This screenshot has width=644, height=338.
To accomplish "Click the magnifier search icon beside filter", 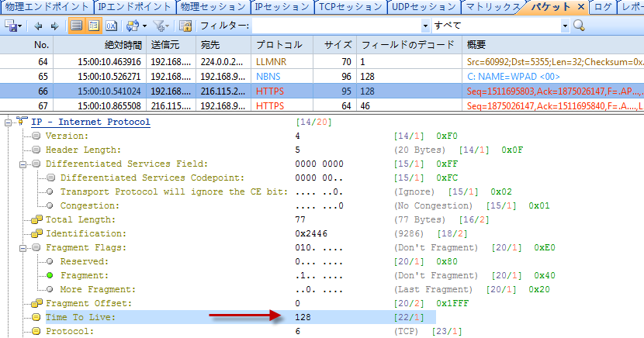I will (x=578, y=26).
